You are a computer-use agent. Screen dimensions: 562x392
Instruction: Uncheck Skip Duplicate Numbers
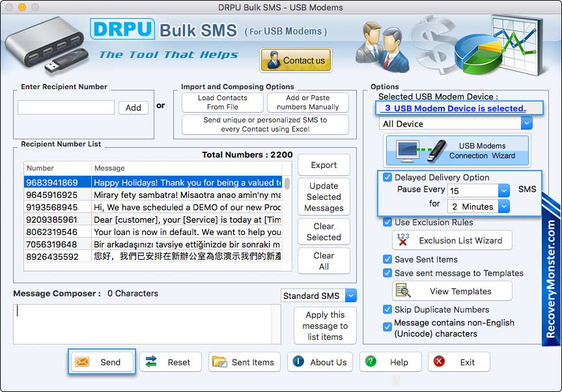click(387, 309)
